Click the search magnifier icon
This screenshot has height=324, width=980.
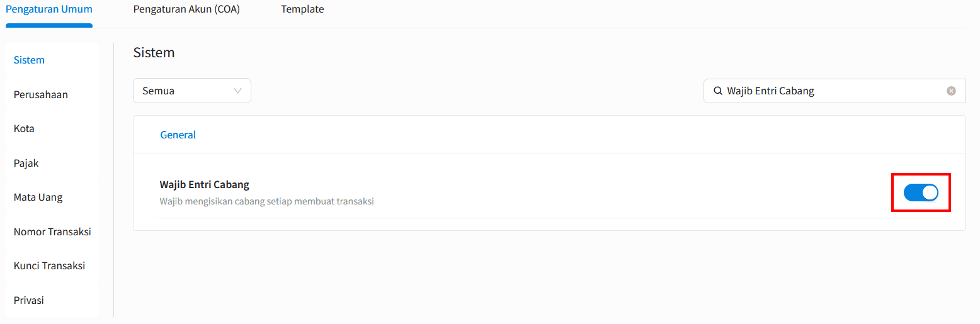(x=717, y=91)
